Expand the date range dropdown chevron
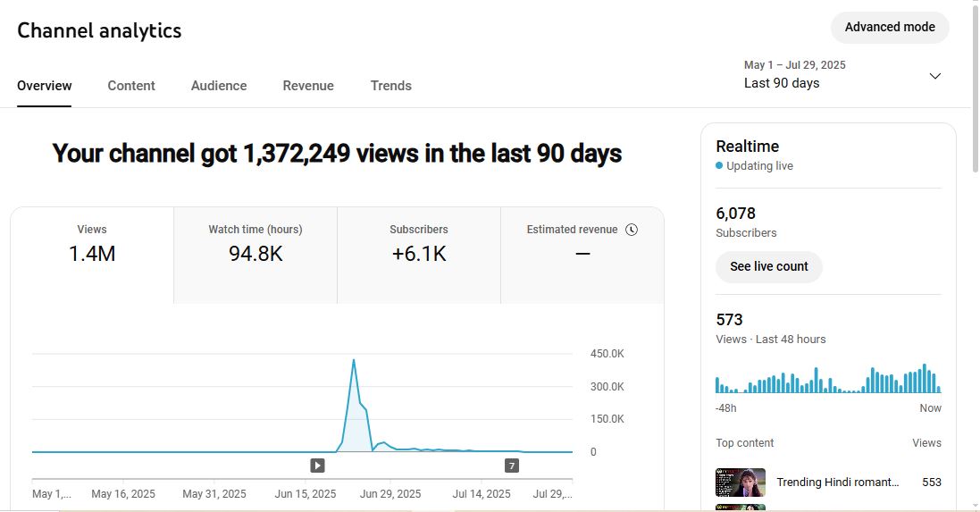 [x=935, y=76]
